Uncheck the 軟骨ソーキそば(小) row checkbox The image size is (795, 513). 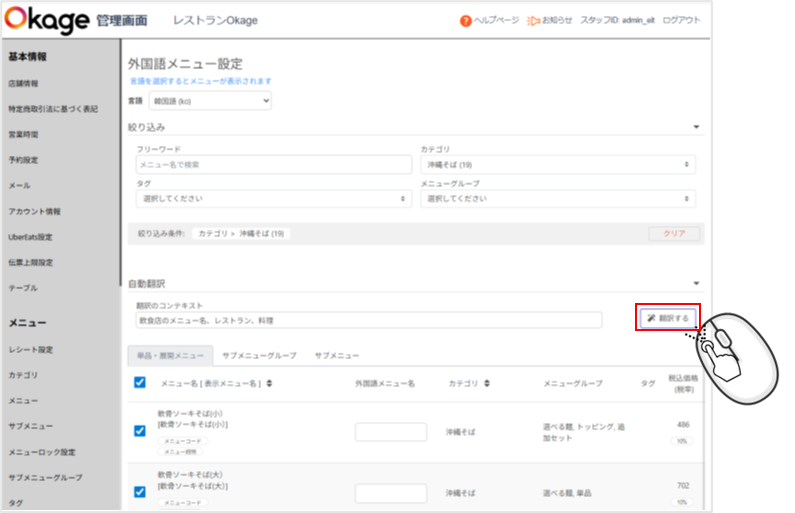140,431
